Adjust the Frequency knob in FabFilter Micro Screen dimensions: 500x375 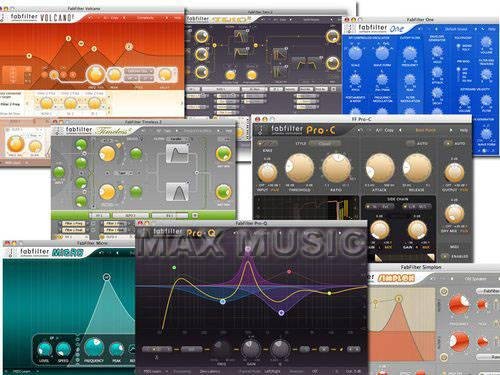(94, 347)
